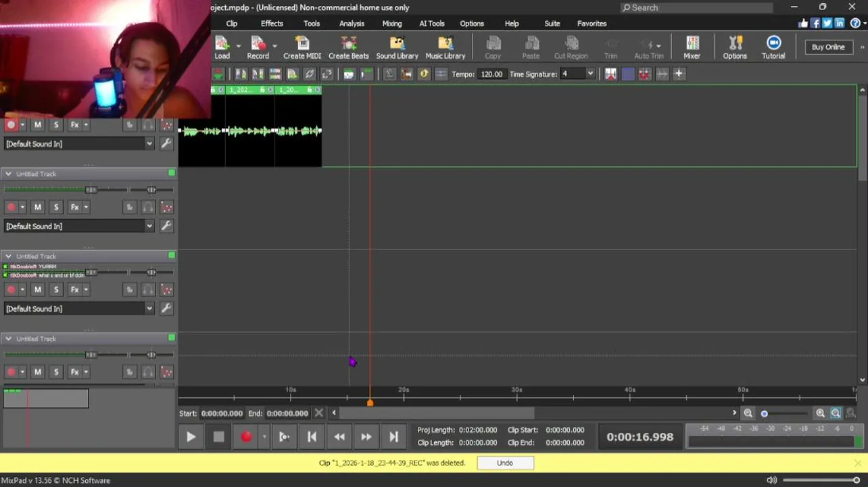Launch the Tutorial
Viewport: 868px width, 487px height.
(773, 47)
